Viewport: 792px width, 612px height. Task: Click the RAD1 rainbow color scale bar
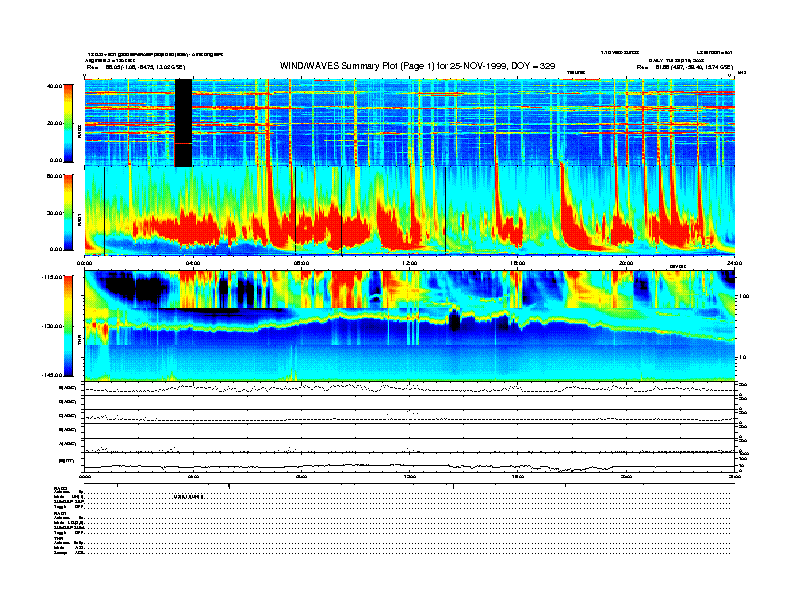click(x=68, y=213)
